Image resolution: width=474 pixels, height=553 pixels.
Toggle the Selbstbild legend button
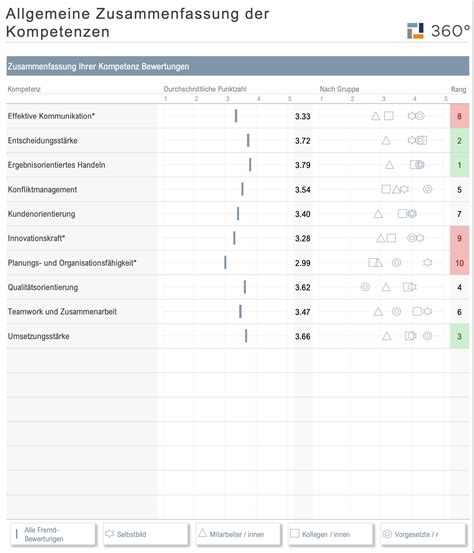pyautogui.click(x=146, y=534)
